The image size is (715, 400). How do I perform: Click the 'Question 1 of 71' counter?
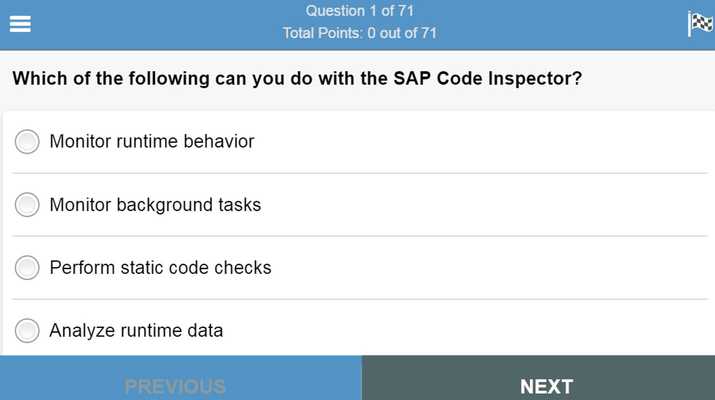[360, 10]
